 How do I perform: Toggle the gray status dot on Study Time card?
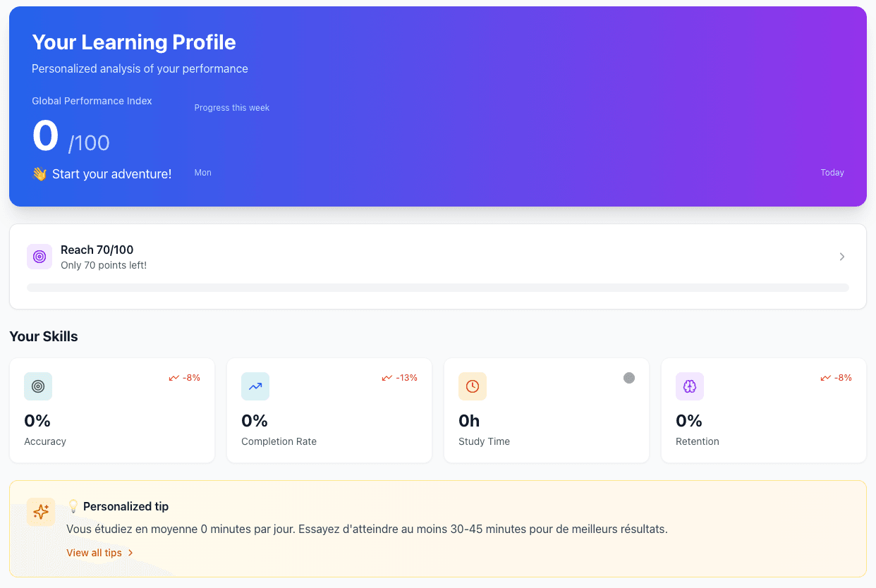(628, 378)
